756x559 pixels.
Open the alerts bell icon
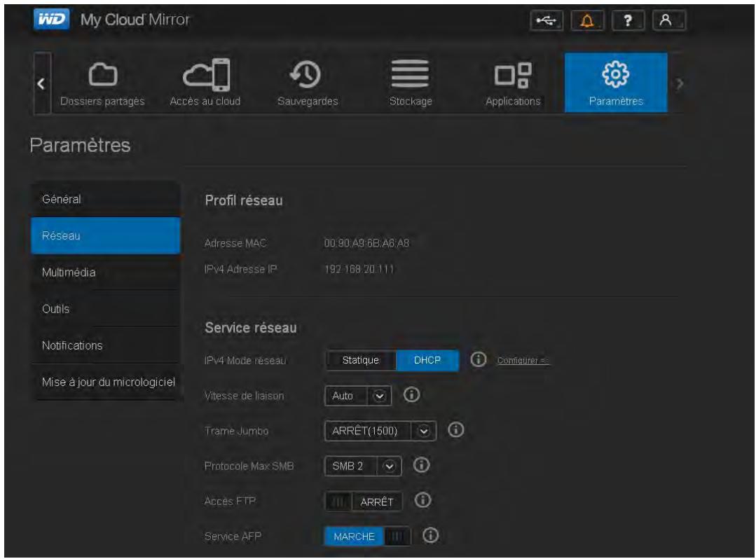click(586, 21)
